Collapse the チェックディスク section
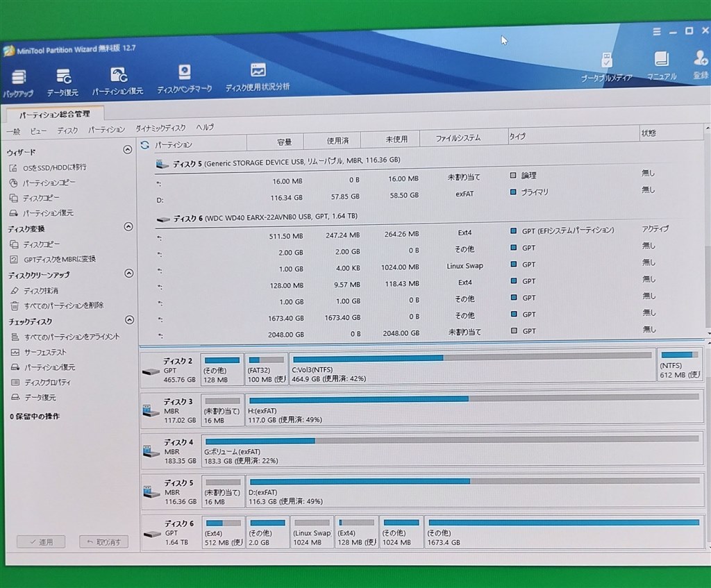This screenshot has height=588, width=711. pos(129,320)
